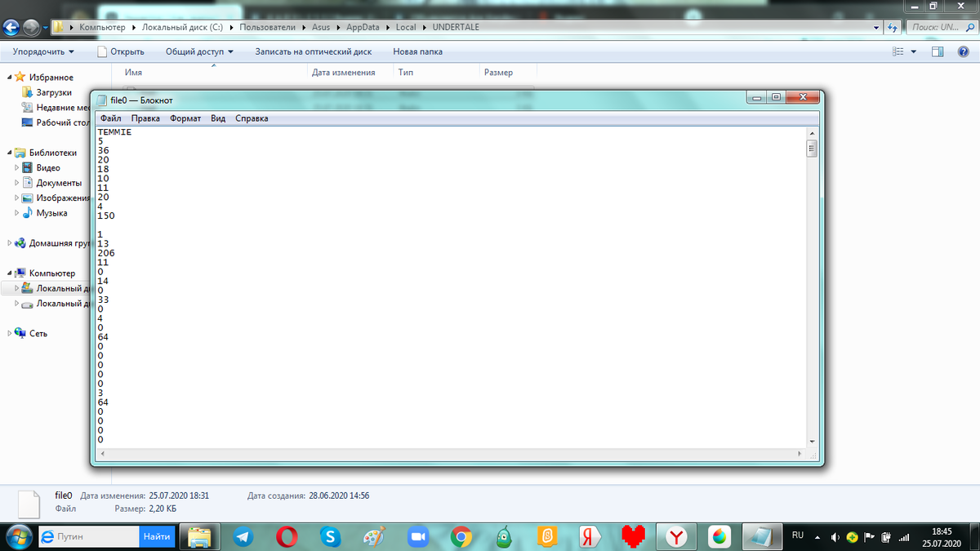Sort by Дата изменения column header
This screenshot has height=551, width=980.
click(343, 73)
